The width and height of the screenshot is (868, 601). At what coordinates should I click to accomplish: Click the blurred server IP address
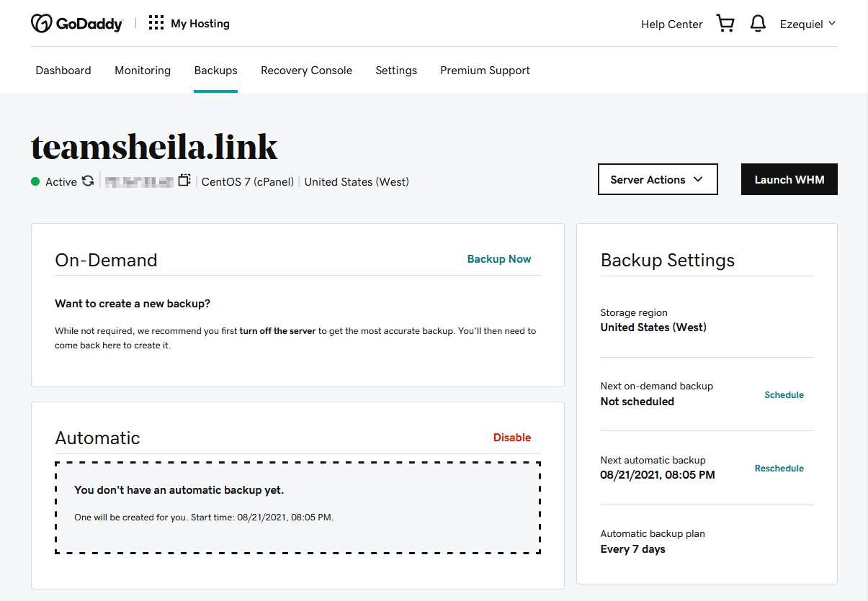tap(140, 181)
